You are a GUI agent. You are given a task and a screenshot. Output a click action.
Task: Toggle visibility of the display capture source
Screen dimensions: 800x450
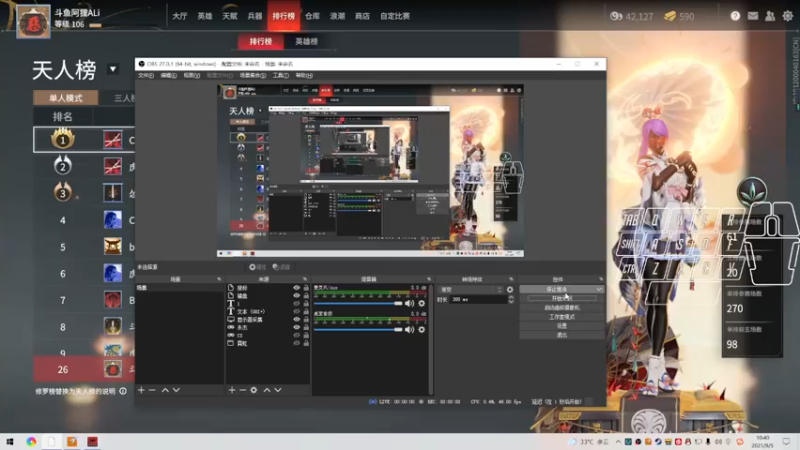(296, 319)
